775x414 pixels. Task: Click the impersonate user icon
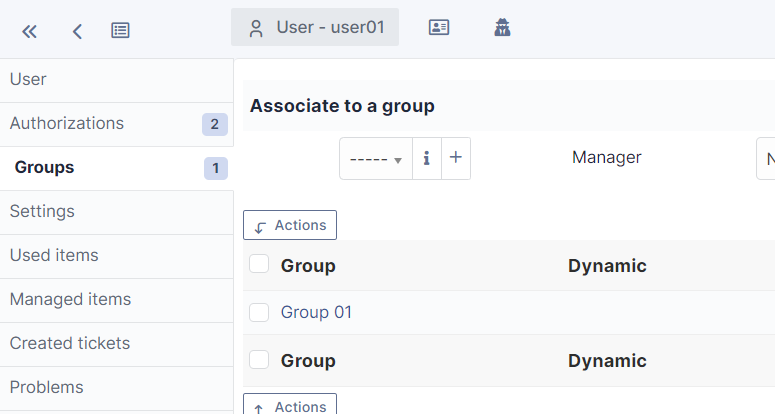[x=502, y=28]
